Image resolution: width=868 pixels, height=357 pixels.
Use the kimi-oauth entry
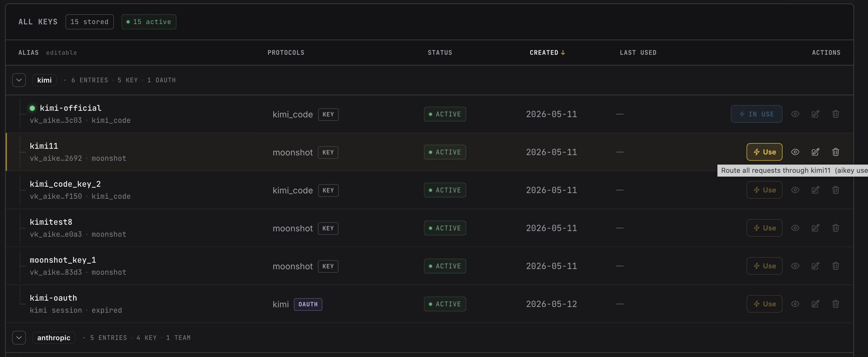(764, 304)
